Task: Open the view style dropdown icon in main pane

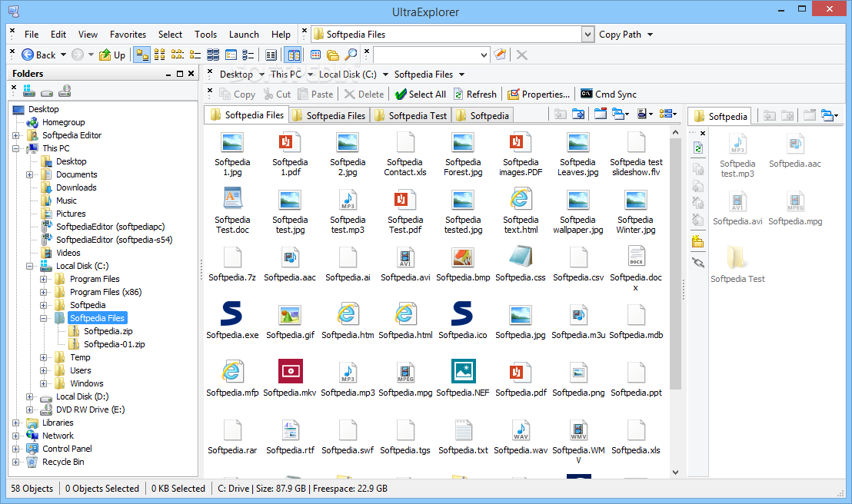Action: click(667, 114)
